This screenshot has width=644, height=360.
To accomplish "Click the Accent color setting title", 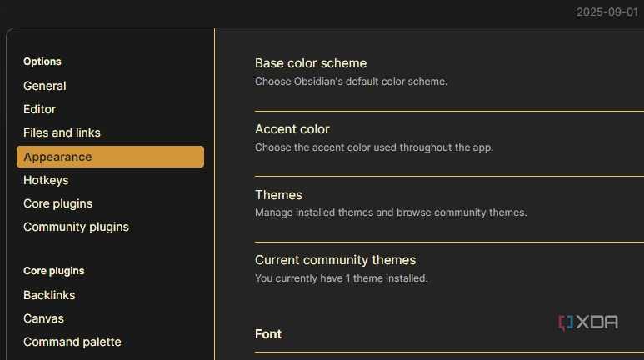I will (x=292, y=129).
